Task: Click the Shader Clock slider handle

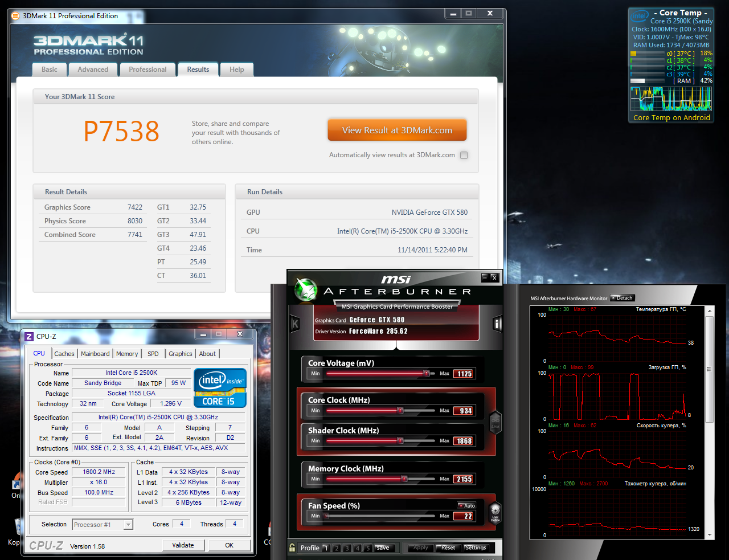Action: (x=400, y=440)
